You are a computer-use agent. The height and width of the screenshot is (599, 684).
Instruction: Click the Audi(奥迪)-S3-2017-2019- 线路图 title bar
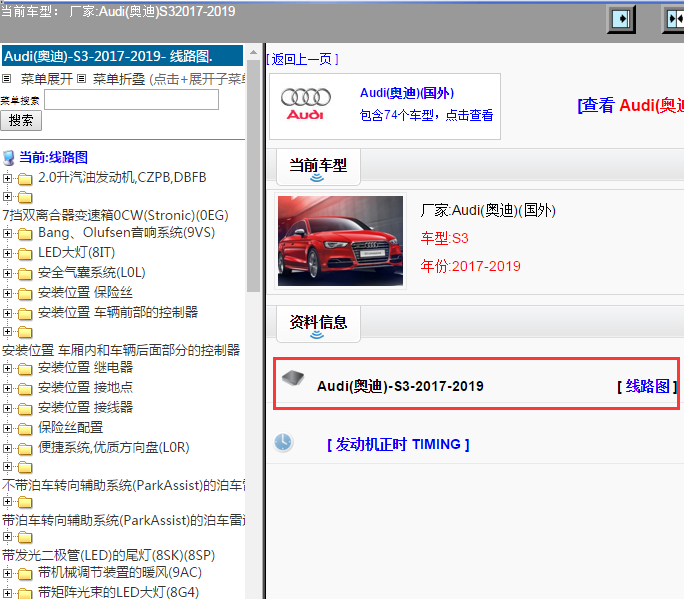(x=122, y=56)
